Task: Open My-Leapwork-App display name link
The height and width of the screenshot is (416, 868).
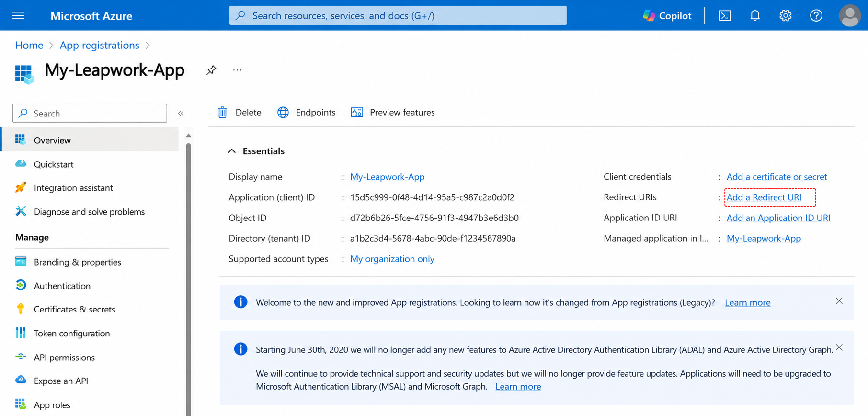Action: tap(388, 177)
